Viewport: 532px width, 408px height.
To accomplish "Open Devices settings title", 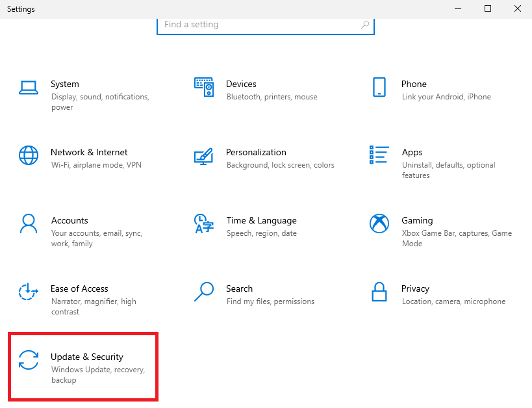I will pyautogui.click(x=241, y=84).
